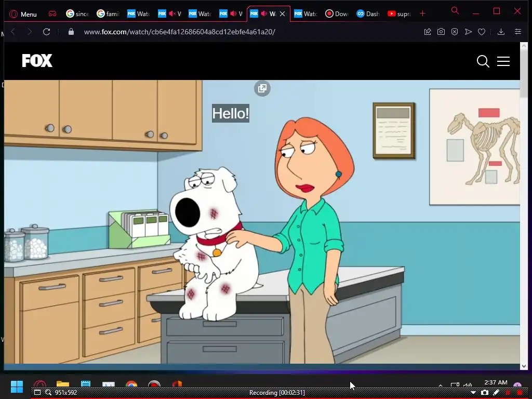The height and width of the screenshot is (399, 532).
Task: Click the page scrollbar down arrow
Action: pos(524,366)
